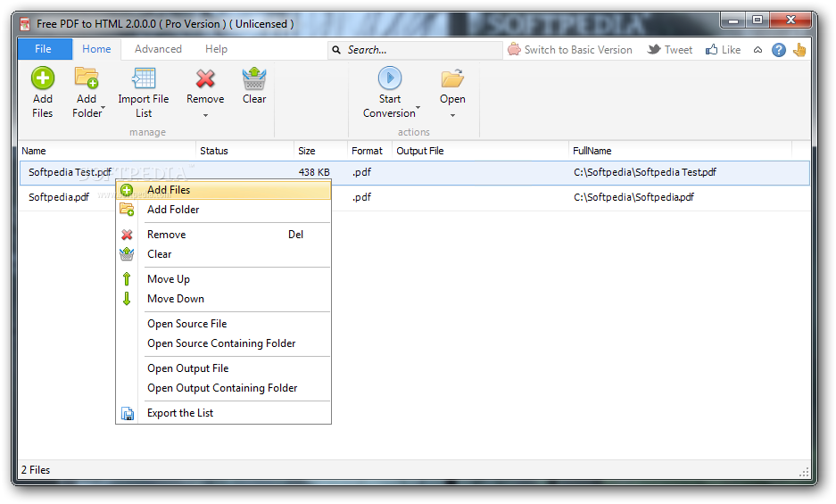Screen dimensions: 836x504
Task: Click the Clear basket ribbon icon
Action: [254, 78]
